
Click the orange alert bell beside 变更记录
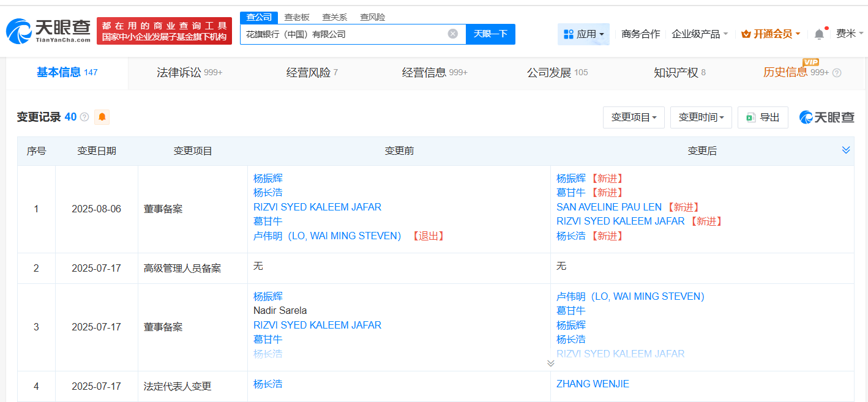(102, 117)
